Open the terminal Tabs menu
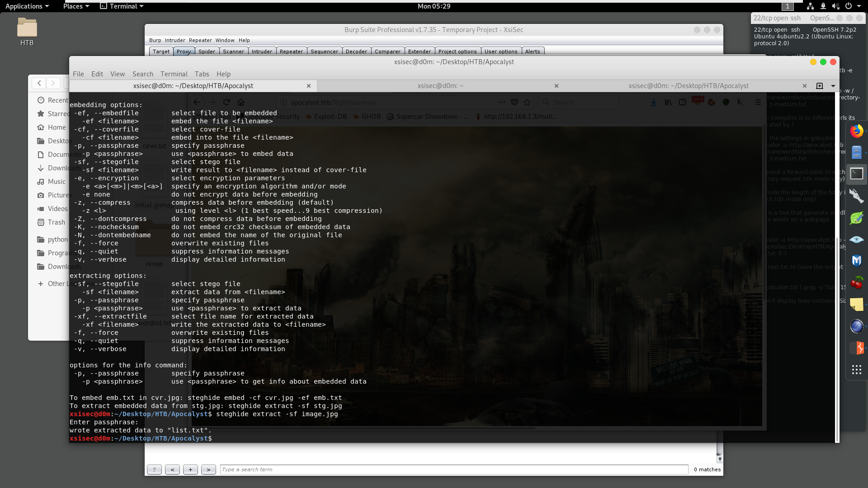 click(202, 74)
